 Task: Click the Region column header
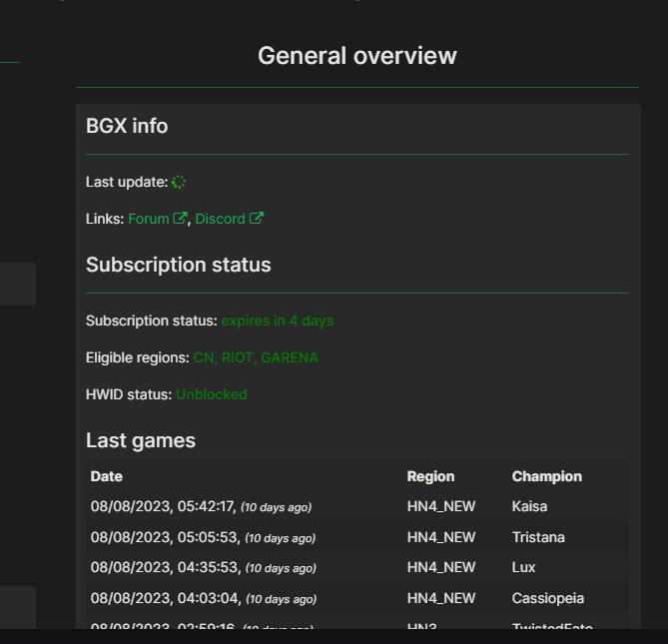430,476
